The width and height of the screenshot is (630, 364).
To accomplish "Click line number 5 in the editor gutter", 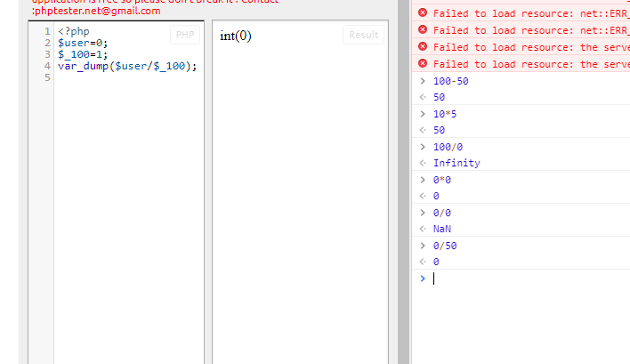I will pyautogui.click(x=46, y=77).
